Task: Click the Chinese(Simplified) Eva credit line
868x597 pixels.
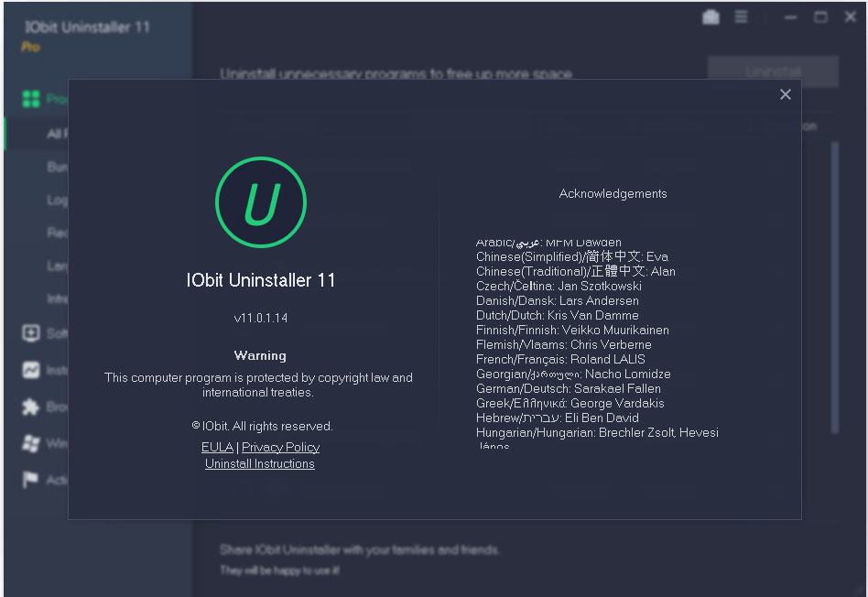Action: [x=572, y=256]
